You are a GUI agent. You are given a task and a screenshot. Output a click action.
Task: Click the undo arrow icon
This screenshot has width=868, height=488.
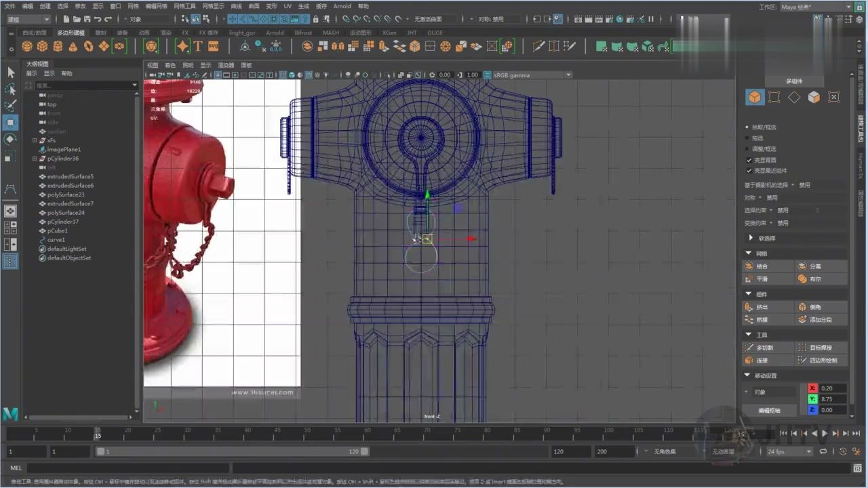tap(98, 19)
